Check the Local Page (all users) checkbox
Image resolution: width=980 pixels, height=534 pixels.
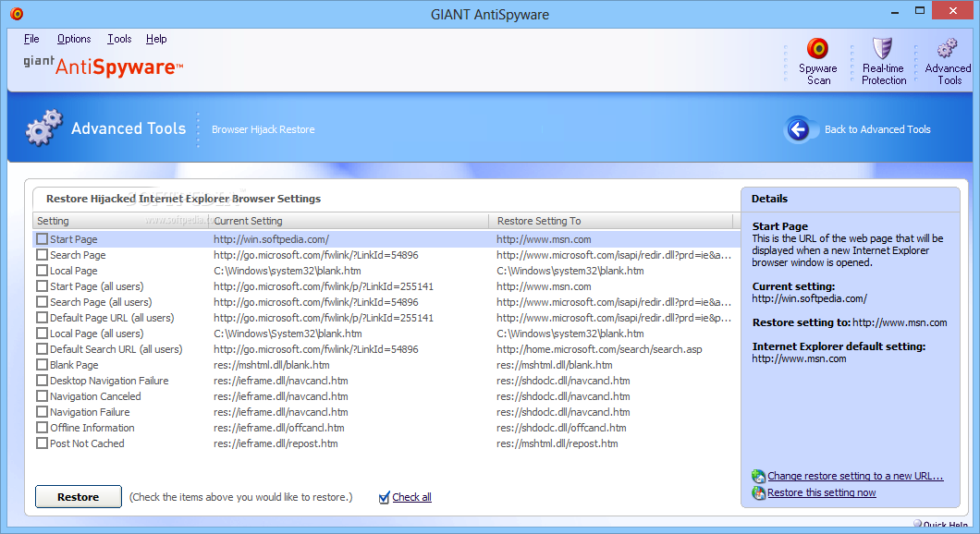(42, 334)
